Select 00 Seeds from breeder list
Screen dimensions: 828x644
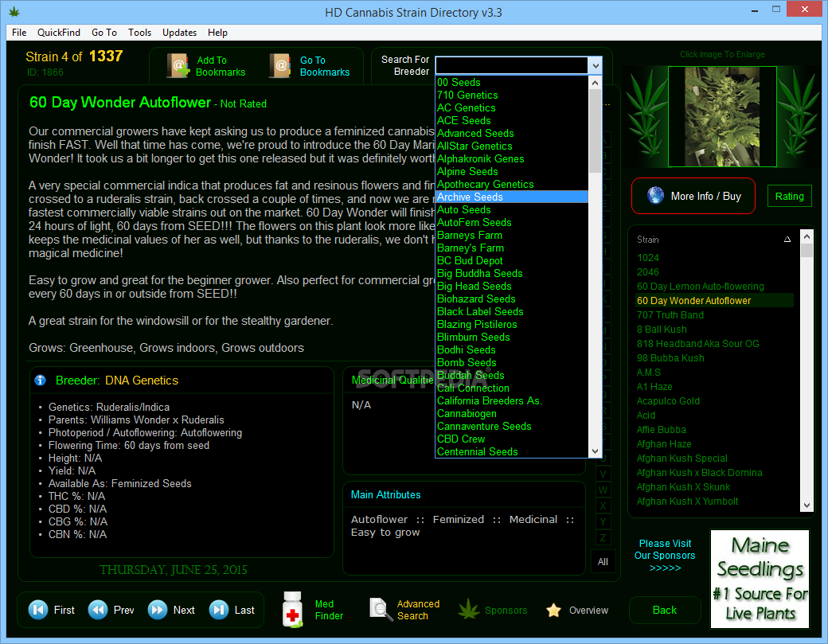point(511,82)
